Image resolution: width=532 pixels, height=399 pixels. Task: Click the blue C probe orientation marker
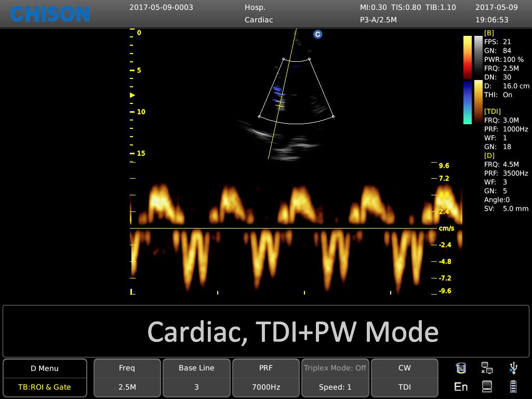click(317, 34)
